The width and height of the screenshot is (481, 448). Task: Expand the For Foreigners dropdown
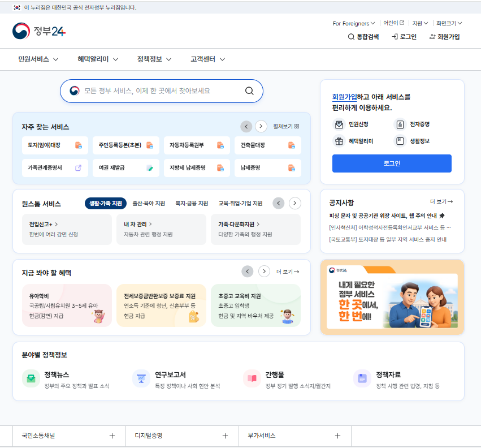[x=354, y=23]
